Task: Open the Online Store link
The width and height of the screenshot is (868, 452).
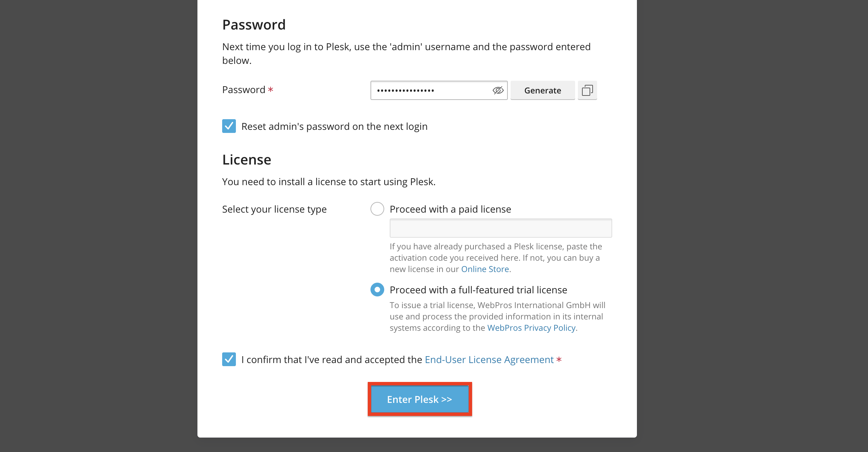Action: (485, 269)
